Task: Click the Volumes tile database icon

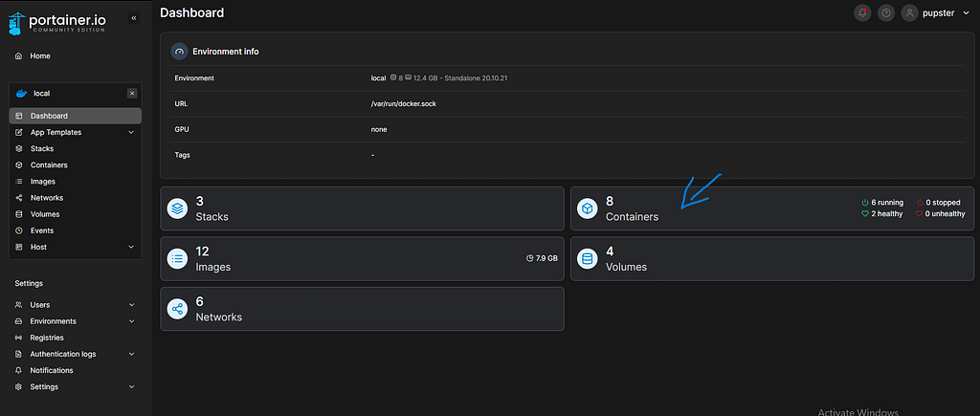Action: click(x=587, y=258)
